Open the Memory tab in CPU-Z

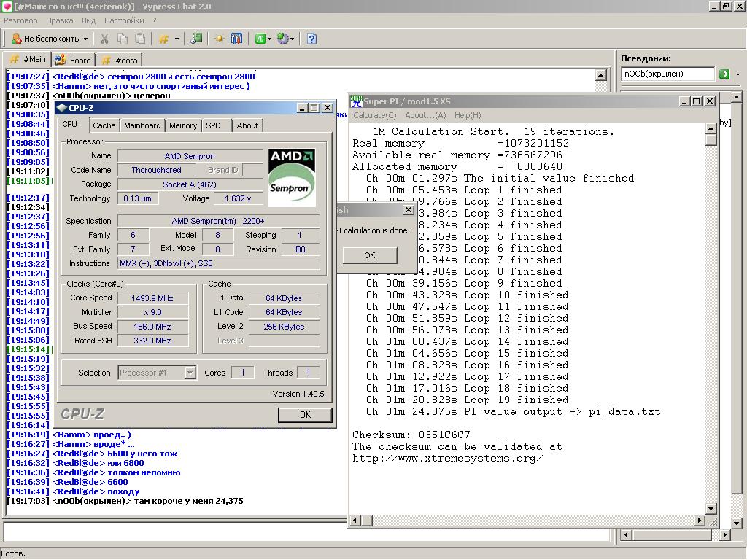(183, 125)
